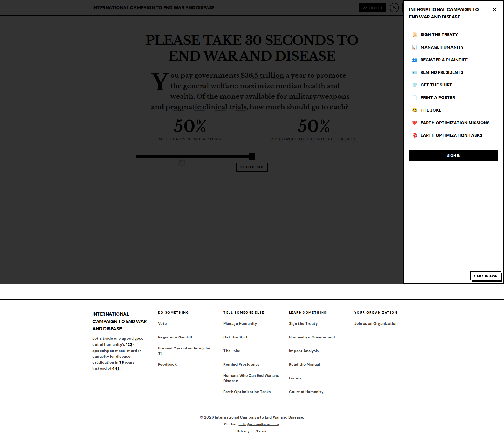
Task: Open the Humanity v. Government footer link
Action: (x=312, y=337)
